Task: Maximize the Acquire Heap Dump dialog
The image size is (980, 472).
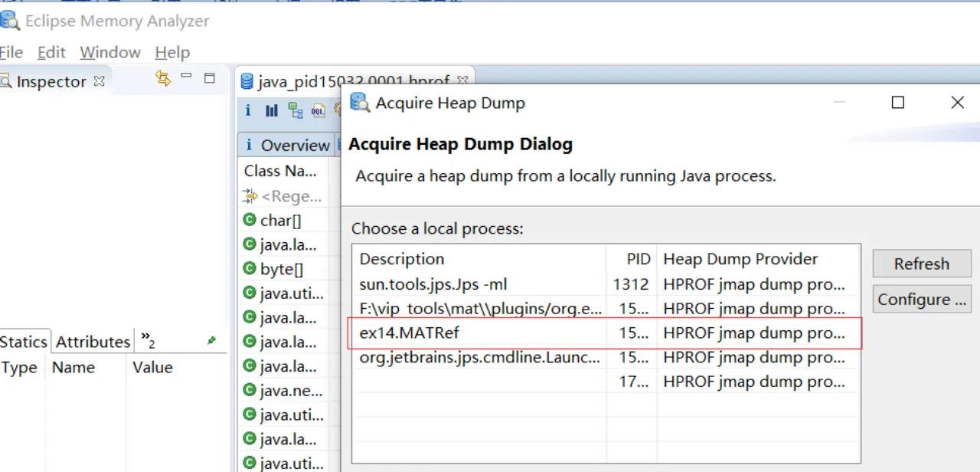Action: pos(898,103)
